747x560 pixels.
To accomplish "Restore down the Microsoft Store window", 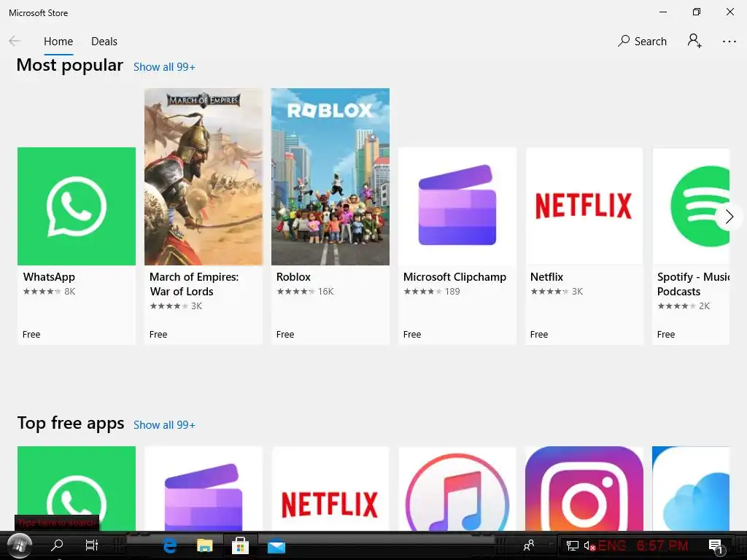I will click(x=697, y=12).
